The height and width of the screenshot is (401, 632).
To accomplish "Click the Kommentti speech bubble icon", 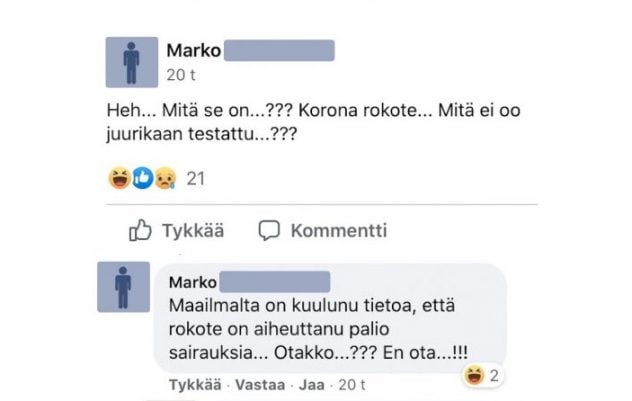I will [x=269, y=231].
